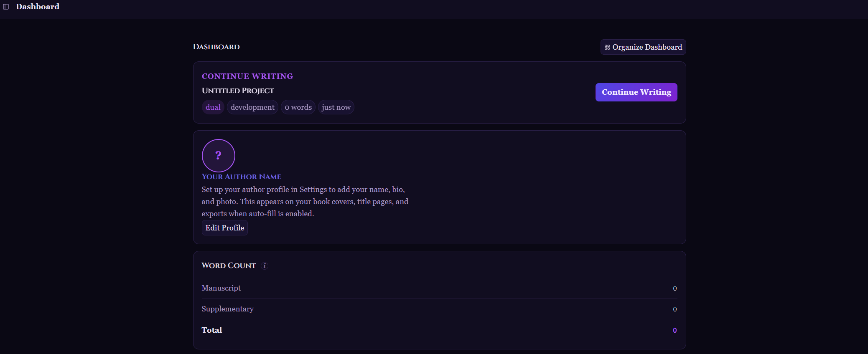Viewport: 868px width, 354px height.
Task: Click the 0 words tag
Action: [x=298, y=107]
